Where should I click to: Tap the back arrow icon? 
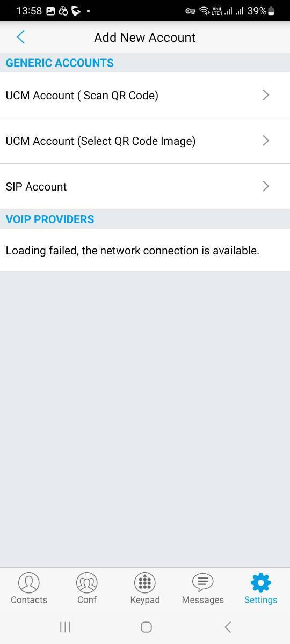21,37
